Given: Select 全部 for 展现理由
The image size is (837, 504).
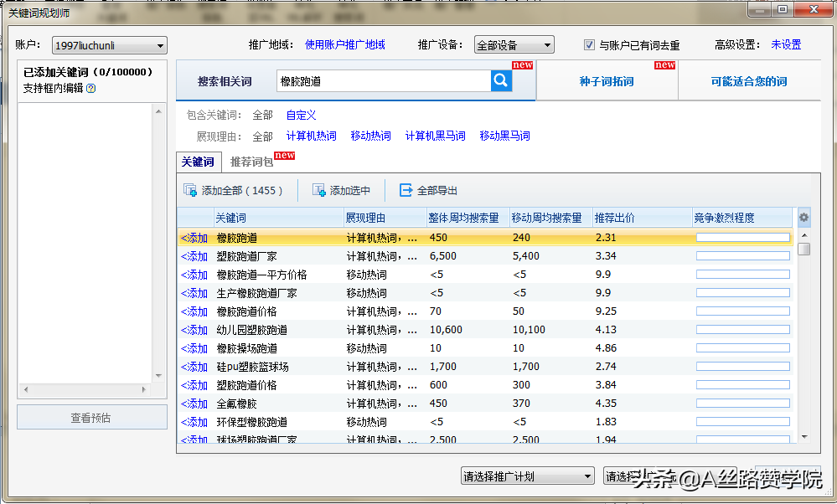Looking at the screenshot, I should (262, 136).
